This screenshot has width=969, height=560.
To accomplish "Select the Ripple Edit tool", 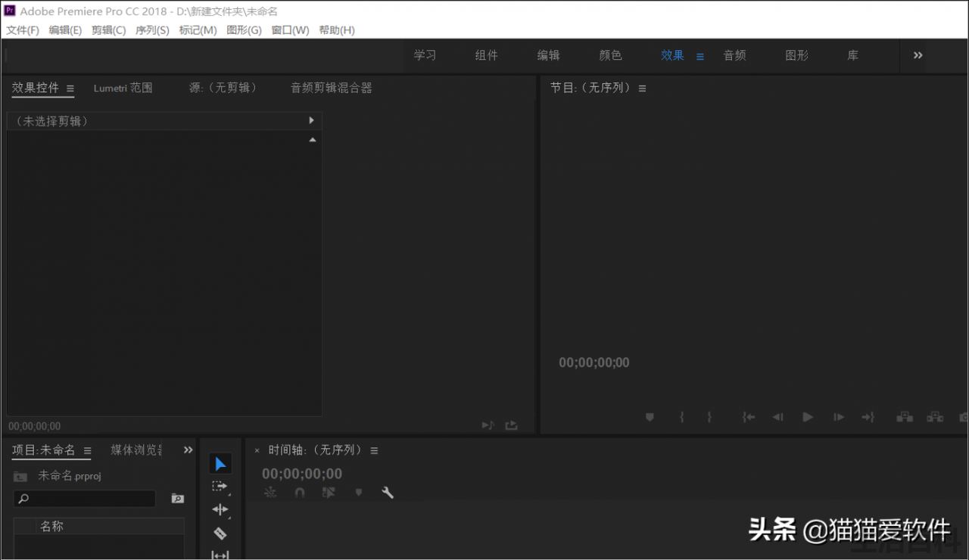I will 220,509.
